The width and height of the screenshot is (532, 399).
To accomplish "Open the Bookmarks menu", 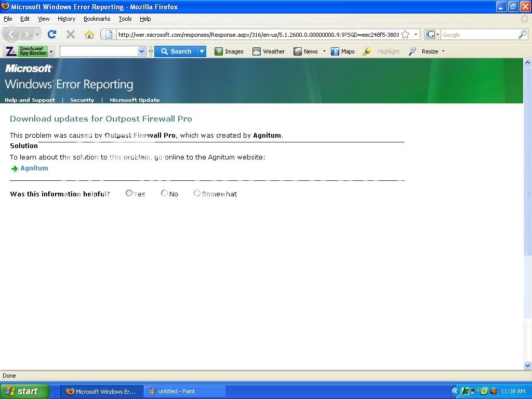I will click(x=97, y=19).
